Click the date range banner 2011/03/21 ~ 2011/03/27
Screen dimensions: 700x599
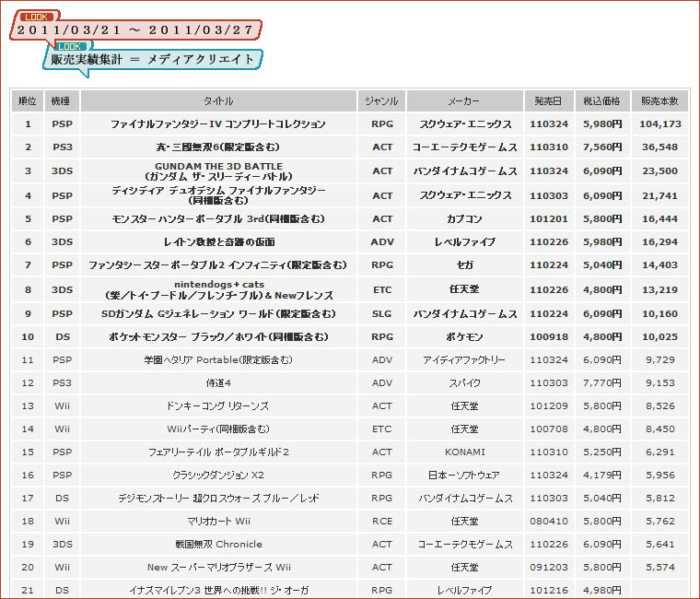[135, 29]
